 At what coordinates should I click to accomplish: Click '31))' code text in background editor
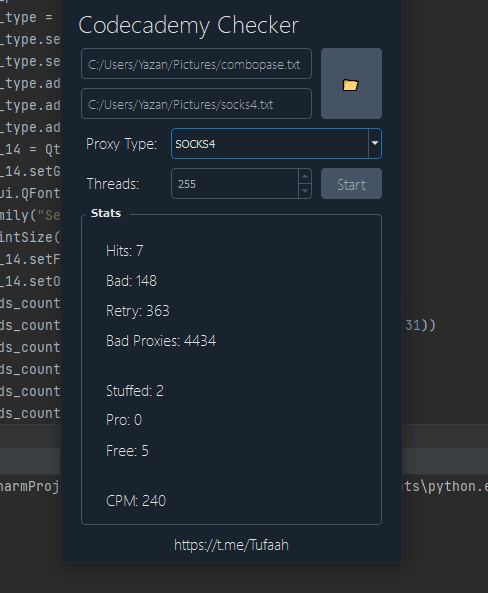coord(420,325)
